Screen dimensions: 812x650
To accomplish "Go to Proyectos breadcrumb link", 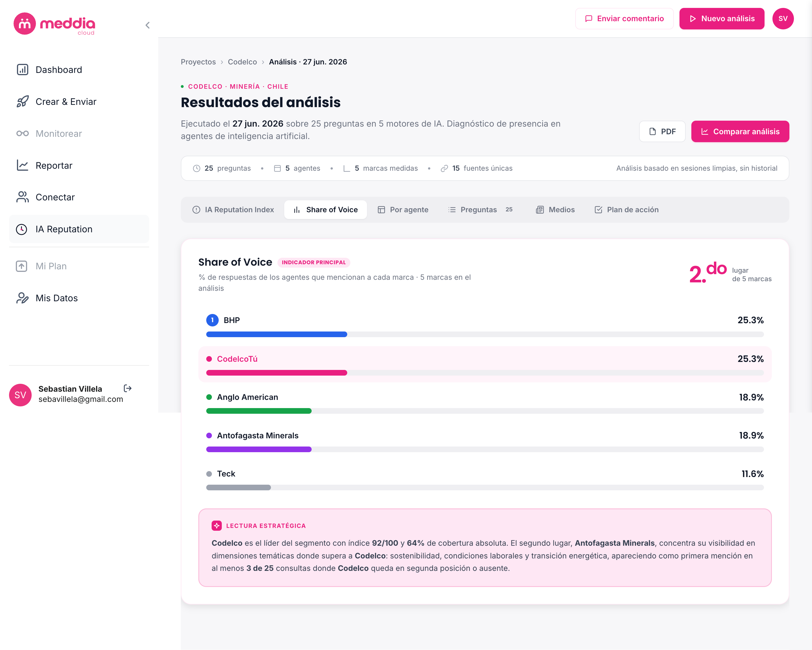I will click(198, 62).
